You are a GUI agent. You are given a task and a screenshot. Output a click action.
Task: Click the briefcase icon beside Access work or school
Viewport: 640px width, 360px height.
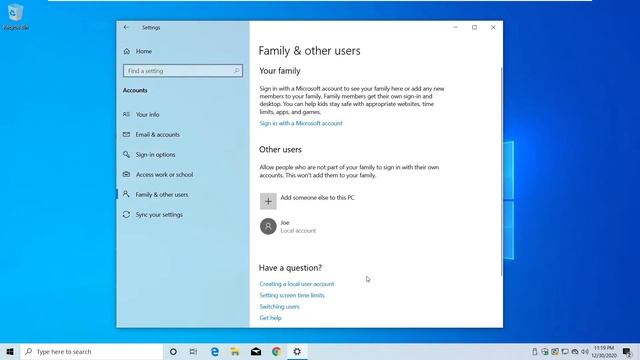pos(127,174)
